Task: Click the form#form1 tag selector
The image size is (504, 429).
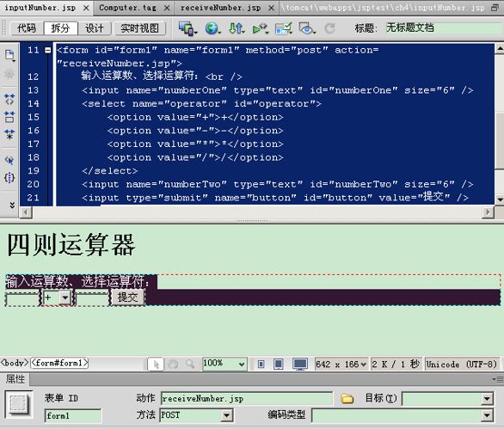Action: [x=59, y=363]
